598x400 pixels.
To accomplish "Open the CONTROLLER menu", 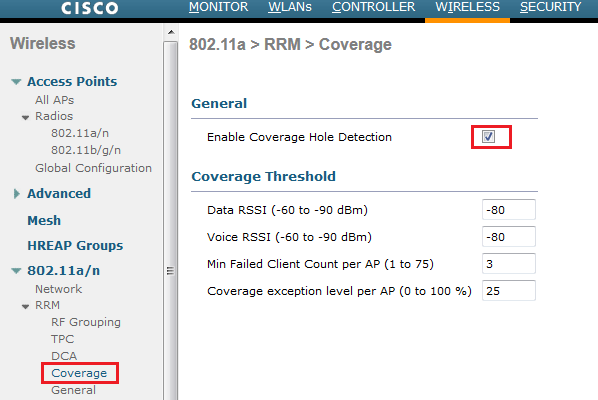I will coord(373,7).
